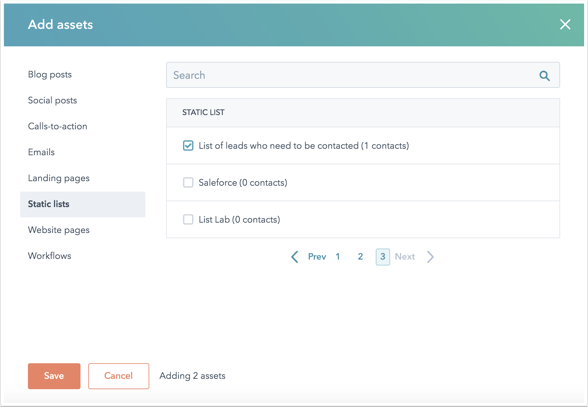The image size is (588, 407).
Task: Click the Prev pagination link
Action: click(x=317, y=257)
